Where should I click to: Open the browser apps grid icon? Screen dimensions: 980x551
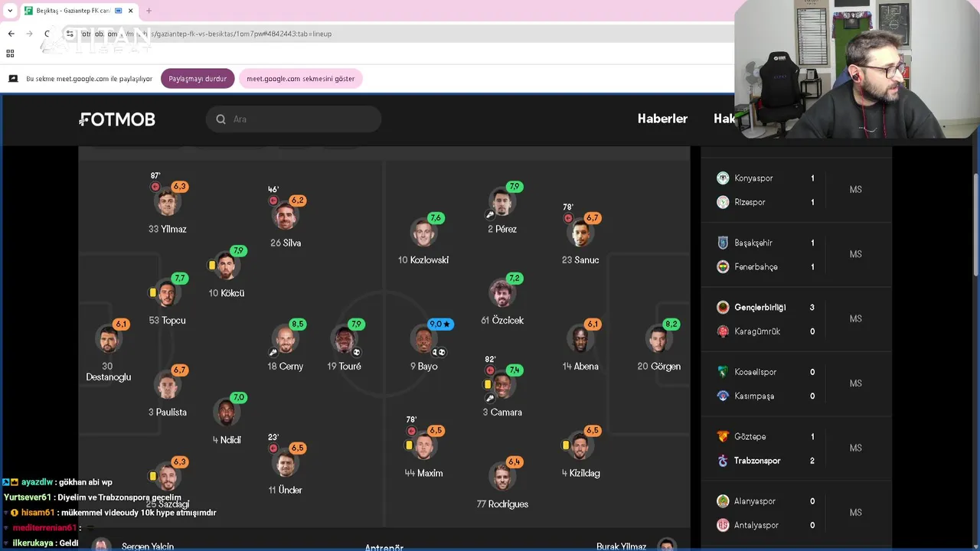(10, 54)
